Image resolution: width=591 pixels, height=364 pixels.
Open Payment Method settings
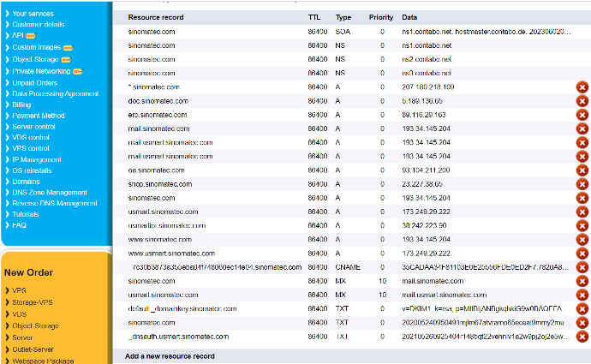[x=38, y=116]
